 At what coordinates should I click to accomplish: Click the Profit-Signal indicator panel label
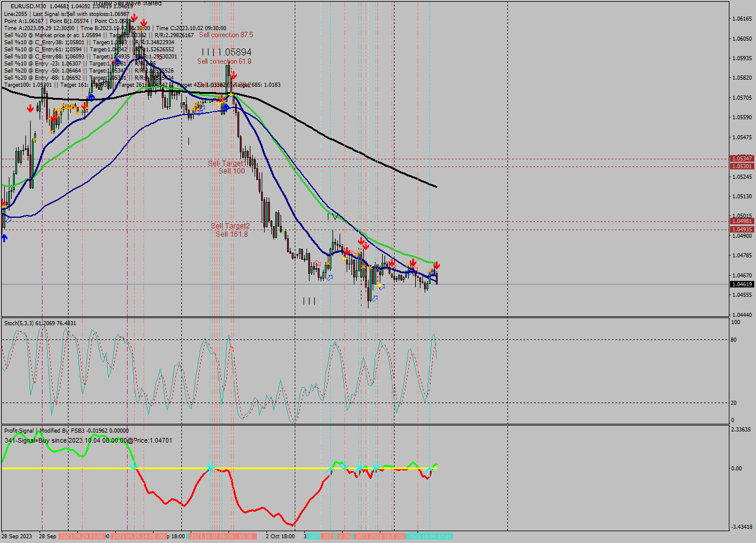[22, 430]
